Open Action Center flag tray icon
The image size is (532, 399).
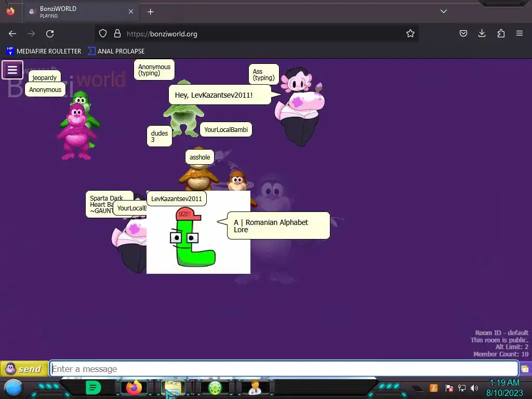point(449,388)
